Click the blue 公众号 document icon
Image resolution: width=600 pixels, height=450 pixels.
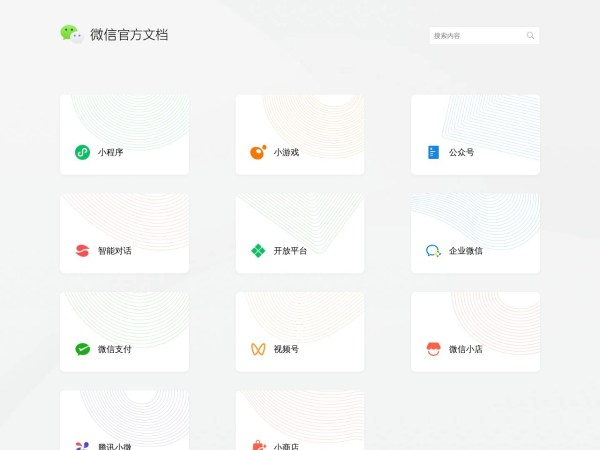433,153
